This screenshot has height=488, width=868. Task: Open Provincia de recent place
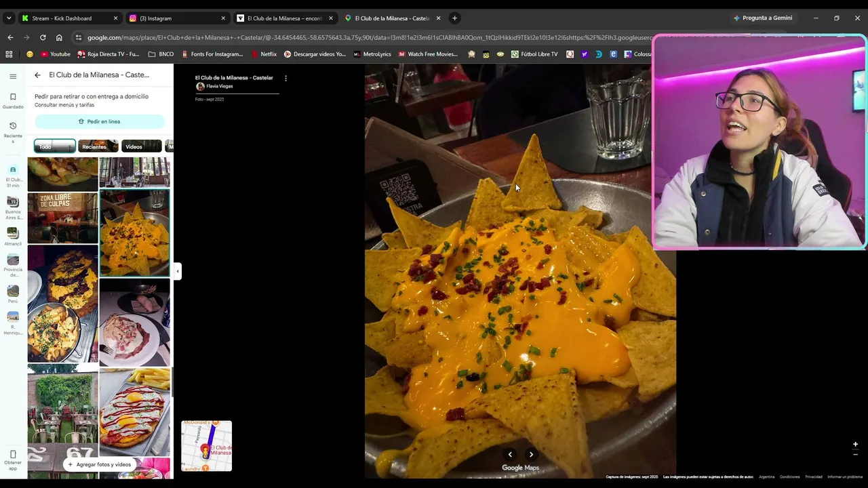[13, 266]
